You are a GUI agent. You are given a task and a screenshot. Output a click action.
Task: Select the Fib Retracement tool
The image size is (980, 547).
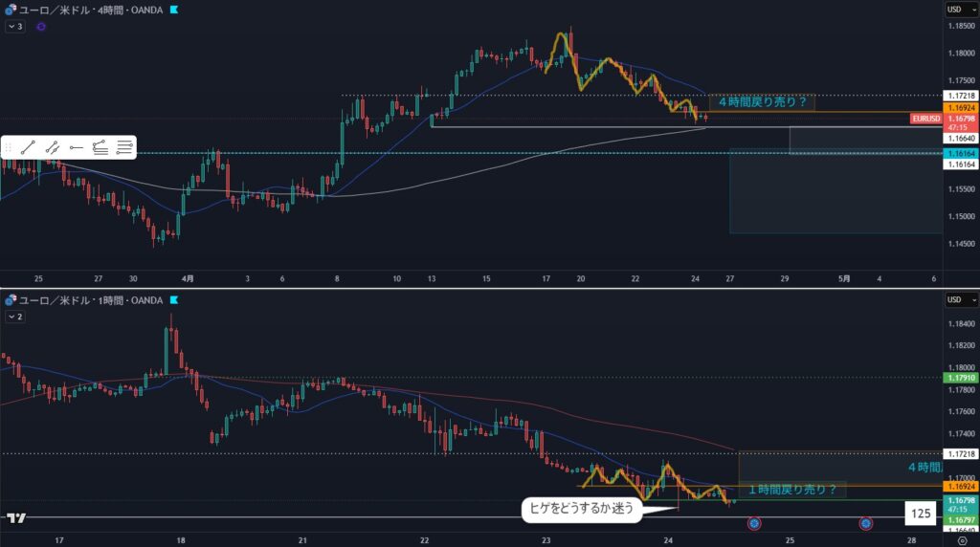click(x=100, y=147)
